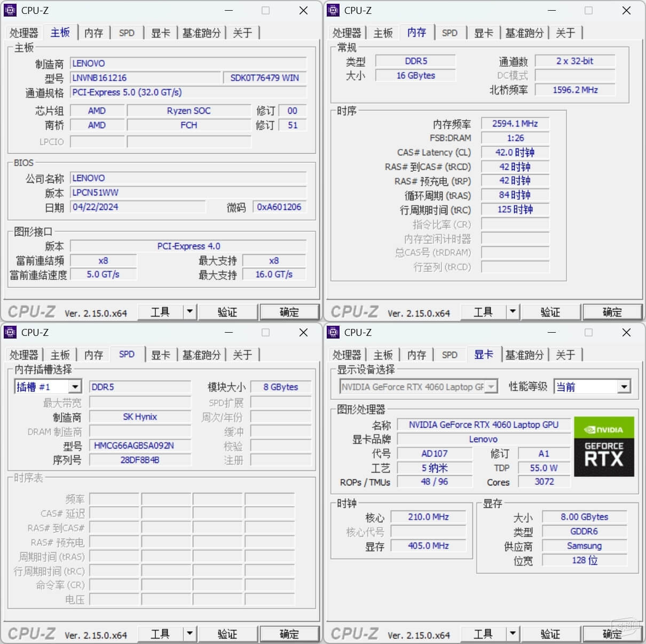Select 处理器 tab in memory window
This screenshot has height=644, width=646.
coord(347,33)
